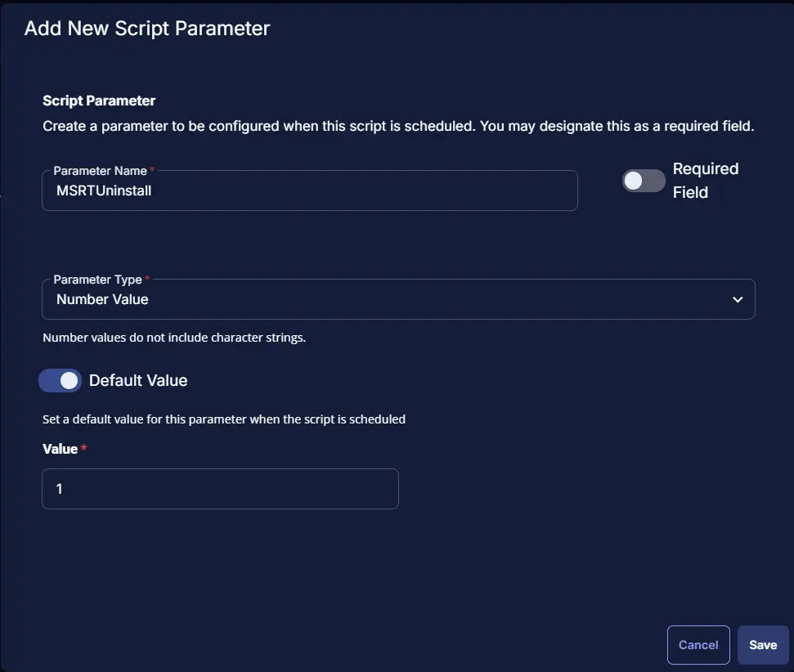Click the Set a default value description

[224, 419]
